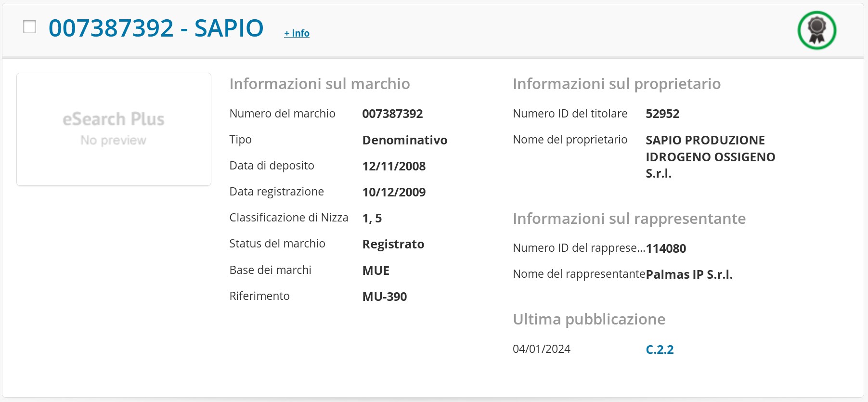Click the Data registrazione label
The image size is (868, 402).
click(277, 192)
